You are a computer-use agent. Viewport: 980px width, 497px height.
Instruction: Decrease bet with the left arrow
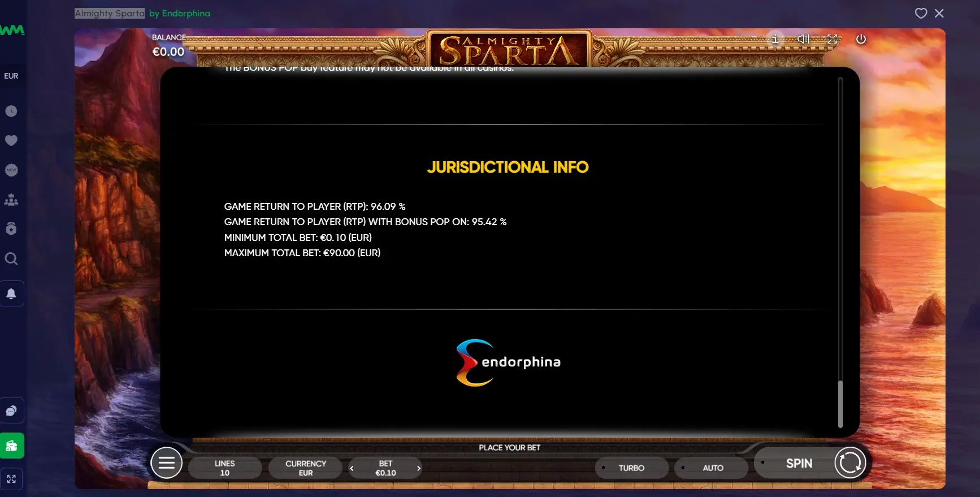[352, 468]
